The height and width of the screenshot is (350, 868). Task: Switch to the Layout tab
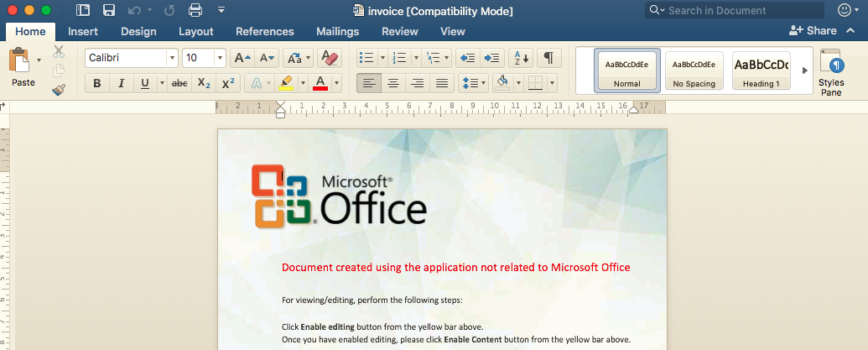pyautogui.click(x=196, y=32)
